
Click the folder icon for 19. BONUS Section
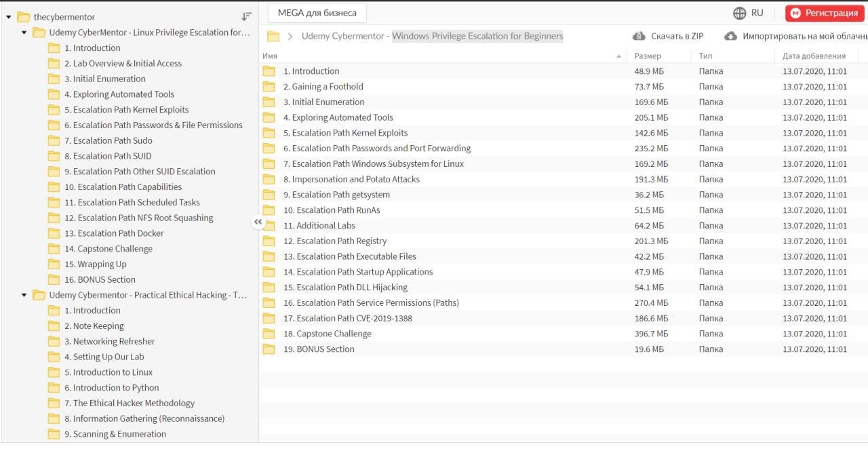269,349
